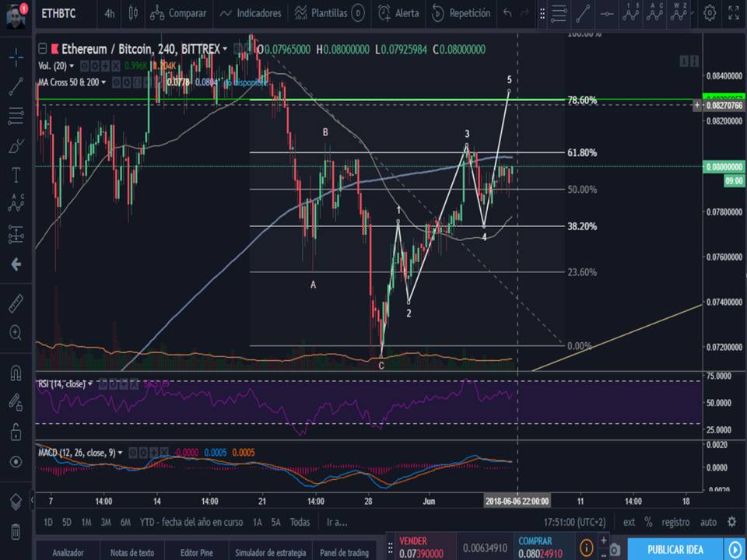Screen dimensions: 747x560
Task: Open the Fibonacci and pitchfork tools group
Action: (16, 116)
